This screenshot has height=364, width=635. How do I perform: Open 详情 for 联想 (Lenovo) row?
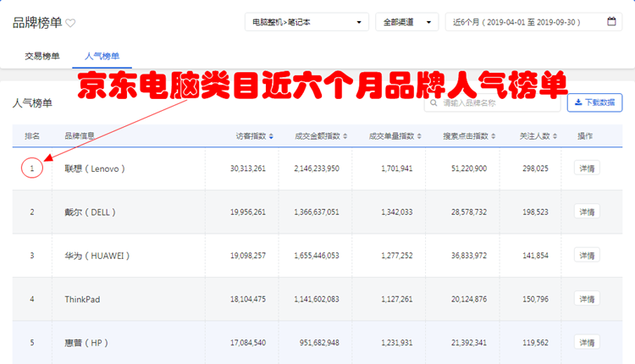pos(587,168)
